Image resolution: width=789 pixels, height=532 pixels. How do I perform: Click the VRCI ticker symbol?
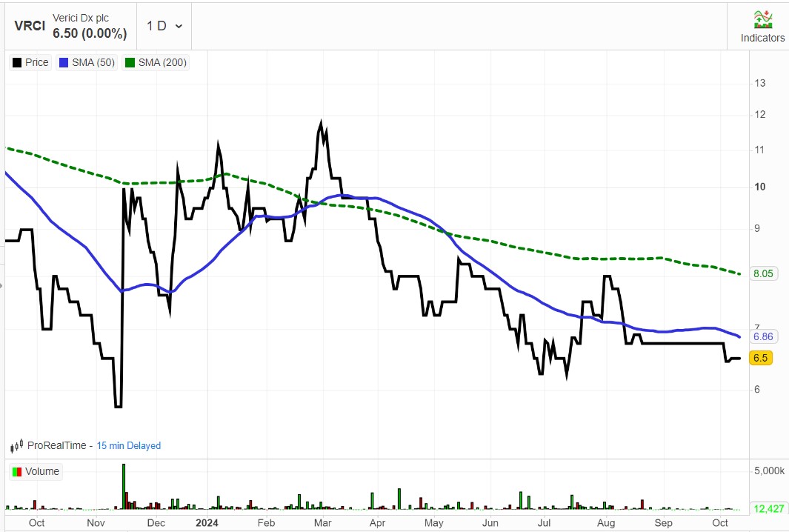coord(30,26)
